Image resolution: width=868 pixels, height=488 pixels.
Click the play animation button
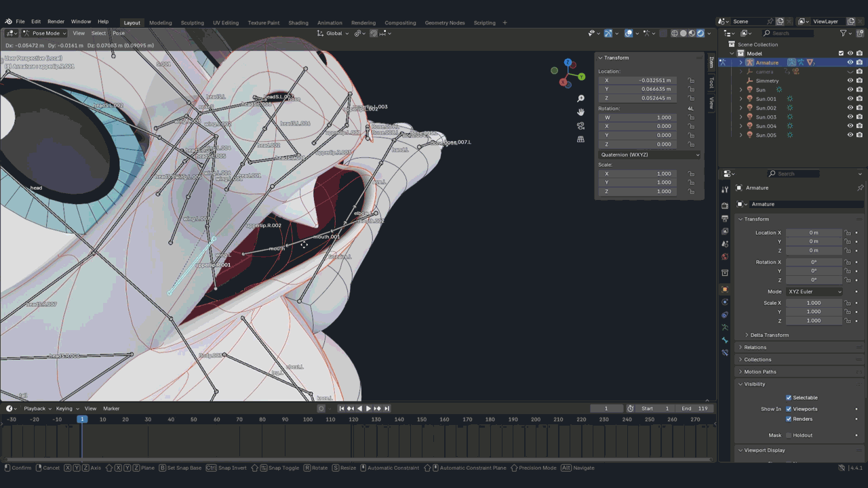(368, 409)
